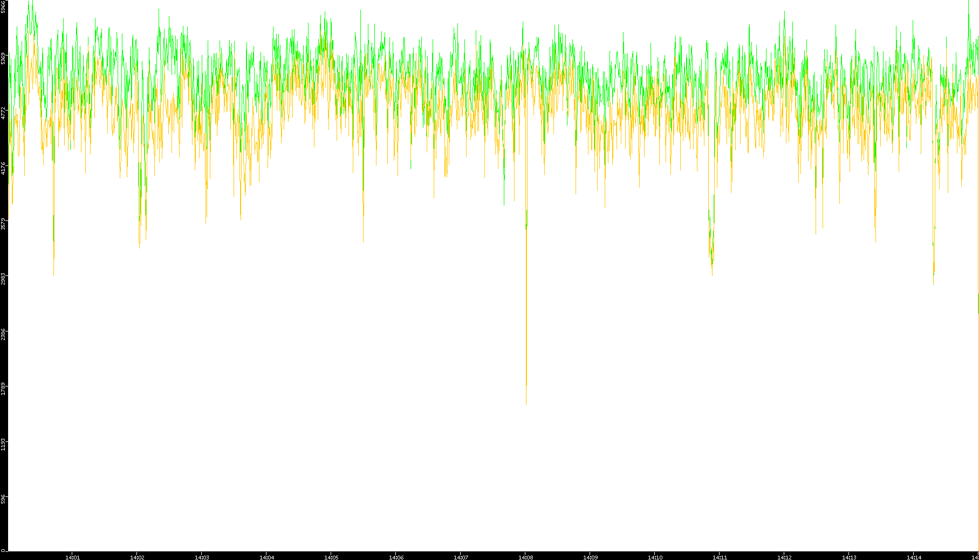Pick the 14:12 time axis label
The height and width of the screenshot is (560, 979).
[x=784, y=557]
